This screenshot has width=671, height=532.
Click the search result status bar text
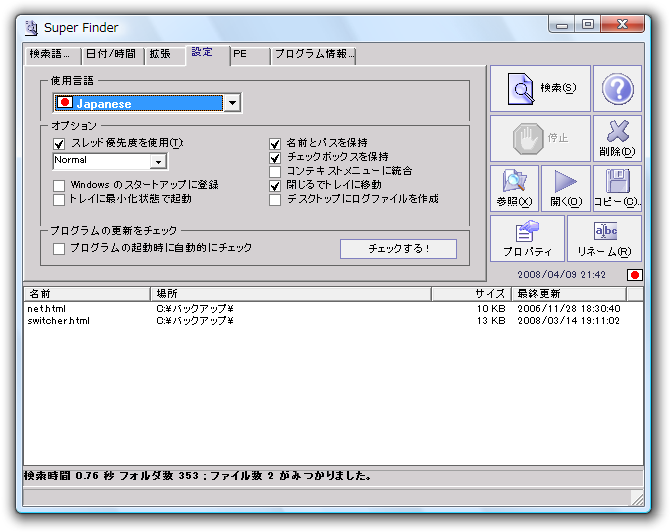tap(197, 476)
